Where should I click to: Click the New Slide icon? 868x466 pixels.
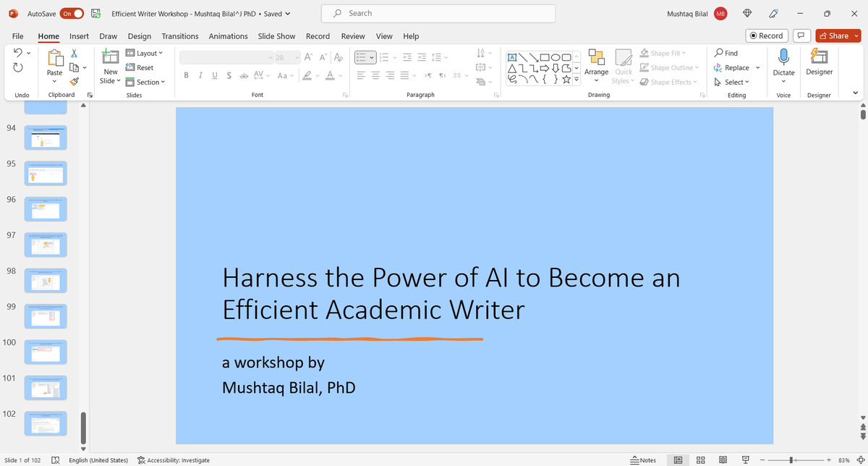coord(110,58)
